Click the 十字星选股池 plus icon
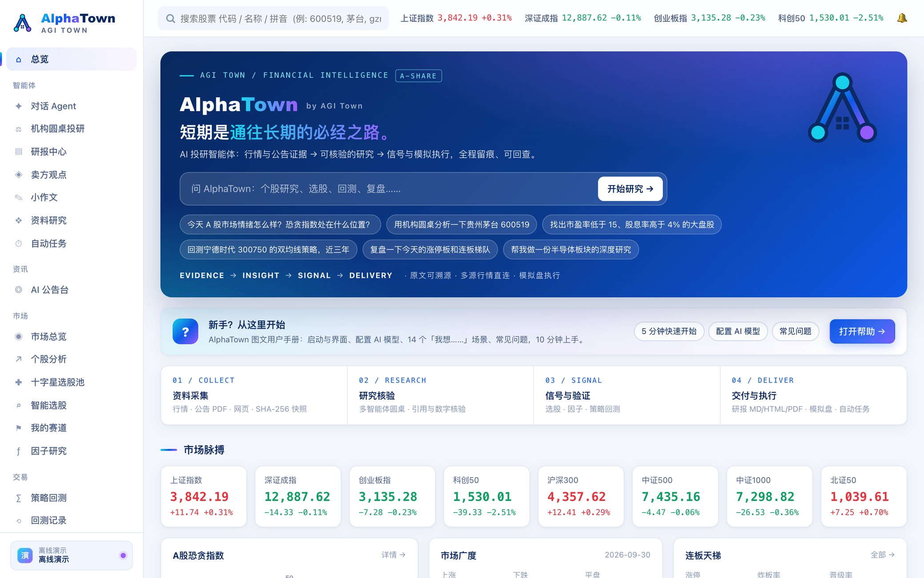924x578 pixels. tap(19, 382)
